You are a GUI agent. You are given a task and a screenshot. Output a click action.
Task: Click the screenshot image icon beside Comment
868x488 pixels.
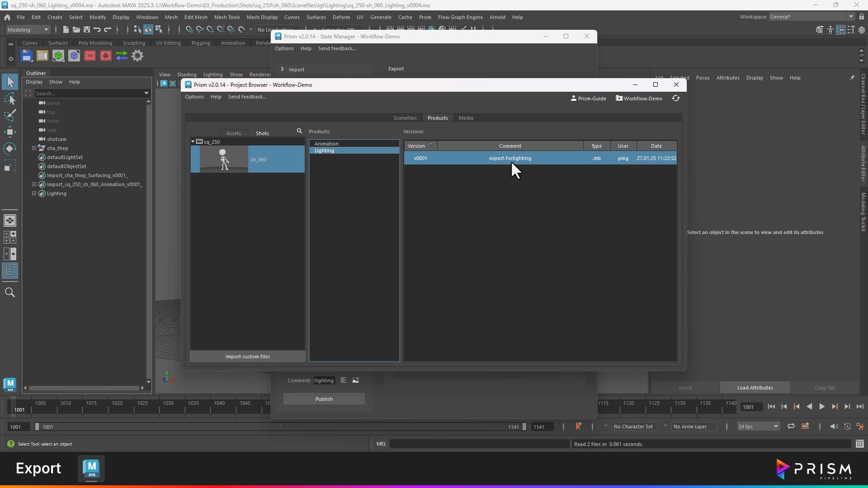356,380
